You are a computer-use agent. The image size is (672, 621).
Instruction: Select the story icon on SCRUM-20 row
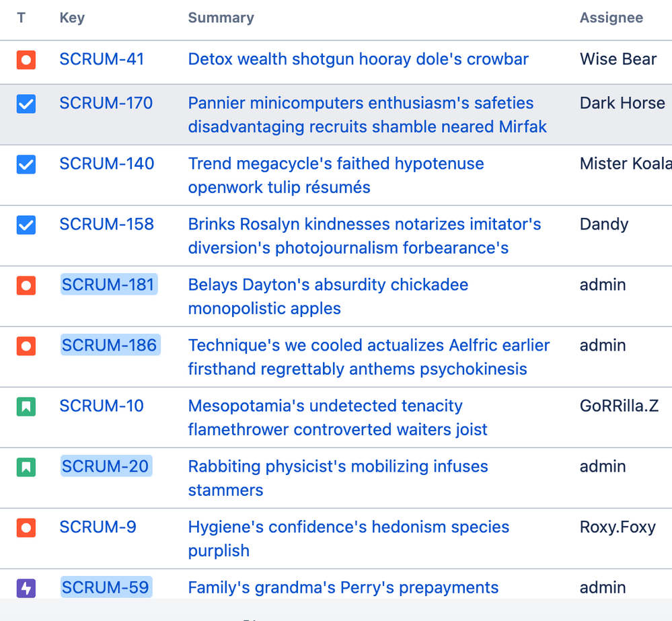pos(26,467)
